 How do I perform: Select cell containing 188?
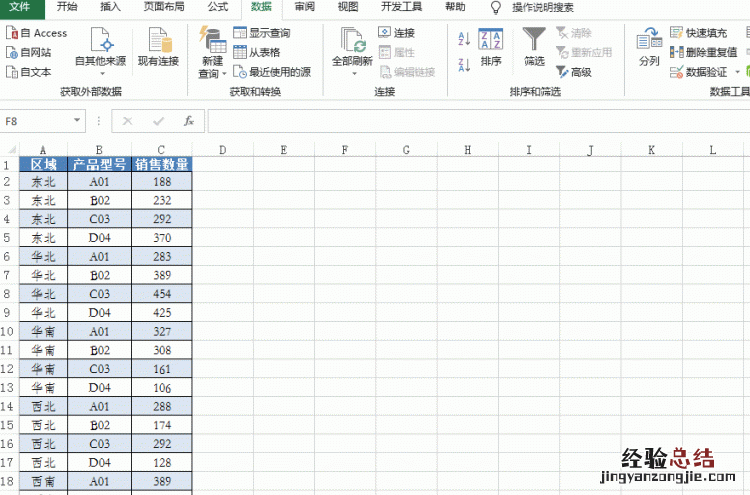point(162,182)
